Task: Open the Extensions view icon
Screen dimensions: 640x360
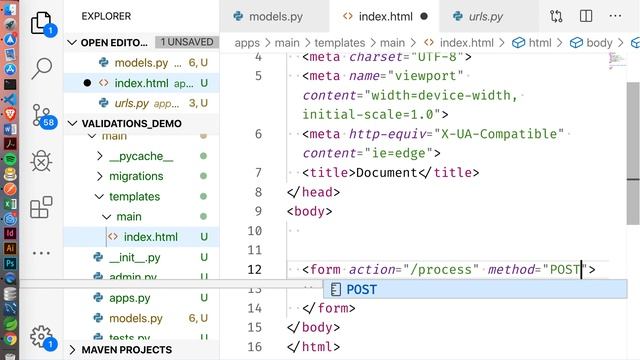Action: [41, 207]
